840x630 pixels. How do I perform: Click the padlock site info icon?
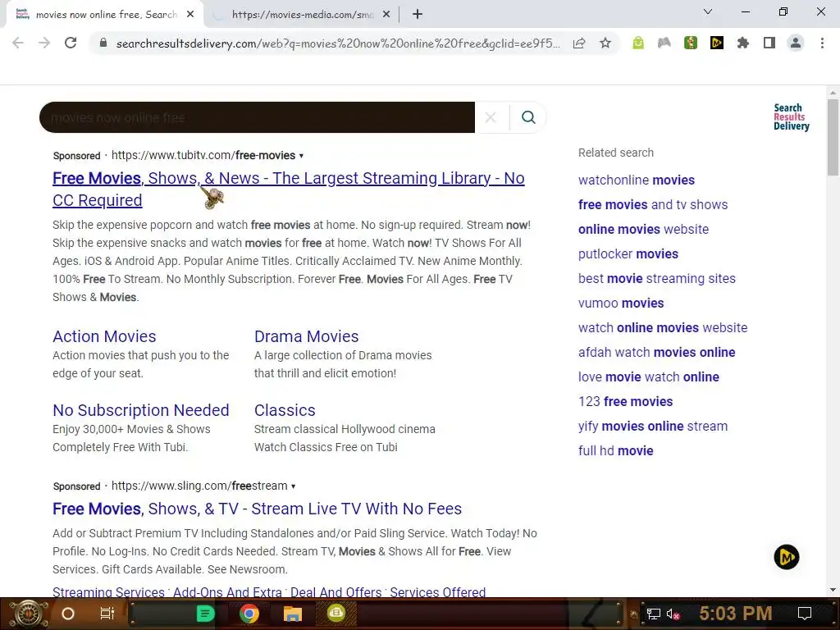coord(103,43)
